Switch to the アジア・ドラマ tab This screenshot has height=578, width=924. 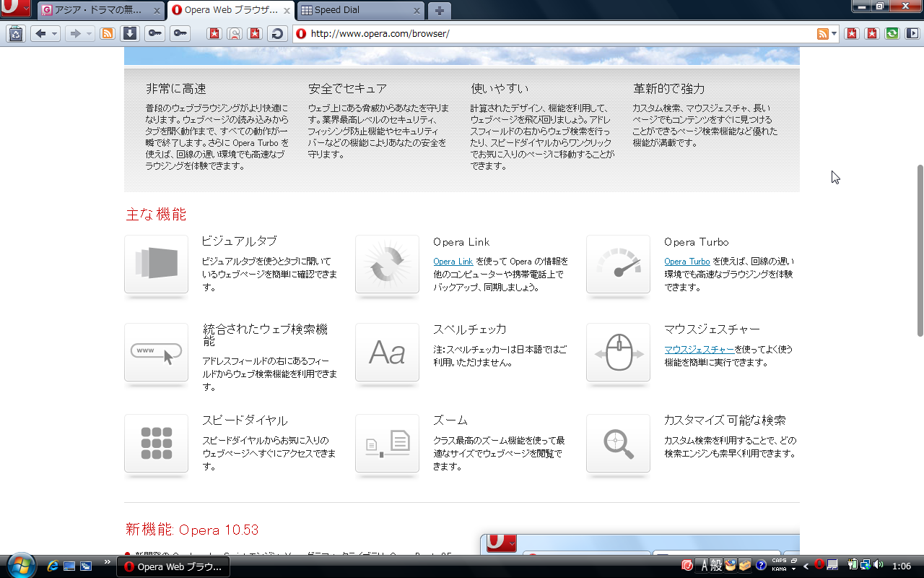tap(100, 11)
